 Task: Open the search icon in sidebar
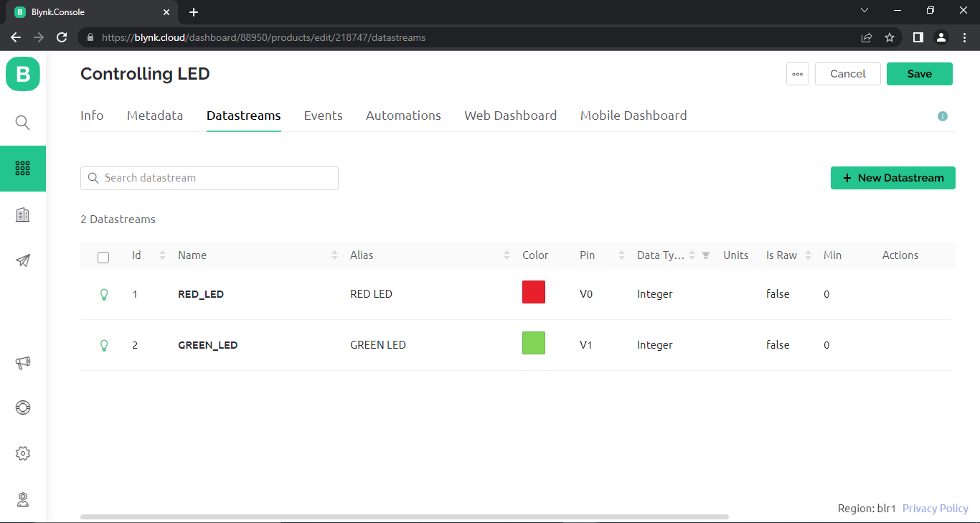point(23,123)
